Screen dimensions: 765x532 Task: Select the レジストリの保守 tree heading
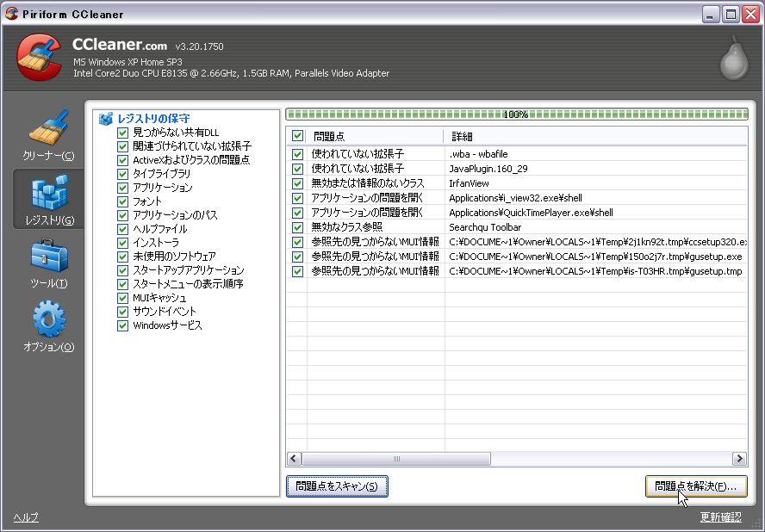[153, 119]
